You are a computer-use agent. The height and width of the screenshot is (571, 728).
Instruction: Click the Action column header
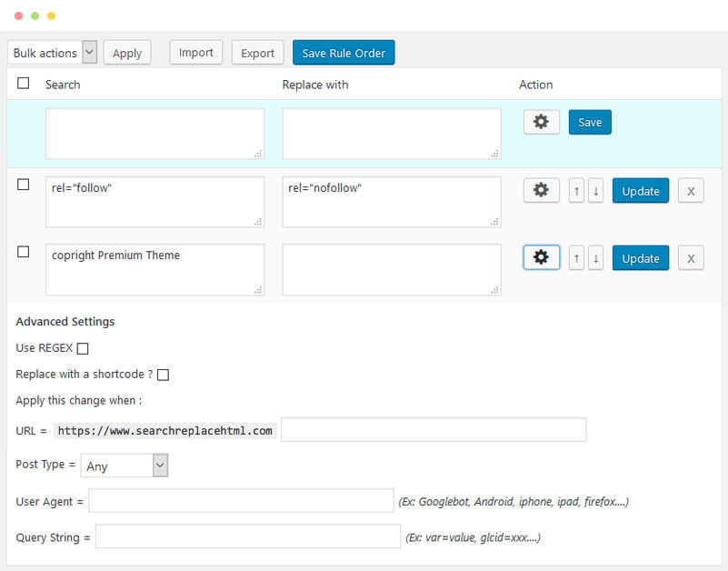(x=536, y=85)
